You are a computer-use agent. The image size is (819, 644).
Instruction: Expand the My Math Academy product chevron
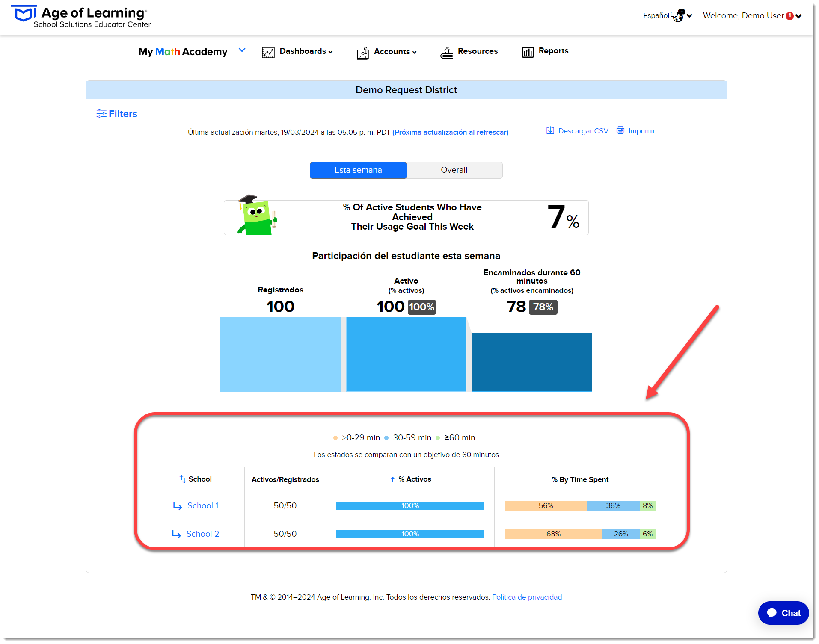click(242, 50)
